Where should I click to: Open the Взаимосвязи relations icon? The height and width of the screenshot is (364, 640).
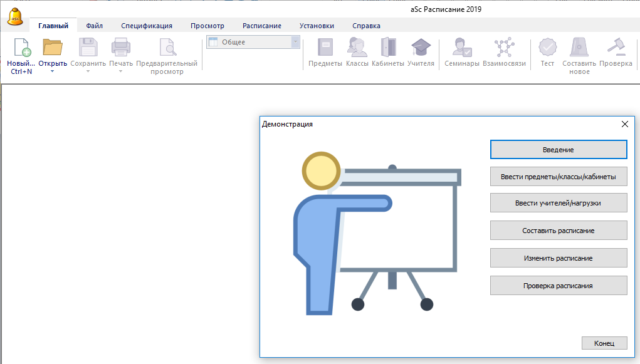pos(504,48)
